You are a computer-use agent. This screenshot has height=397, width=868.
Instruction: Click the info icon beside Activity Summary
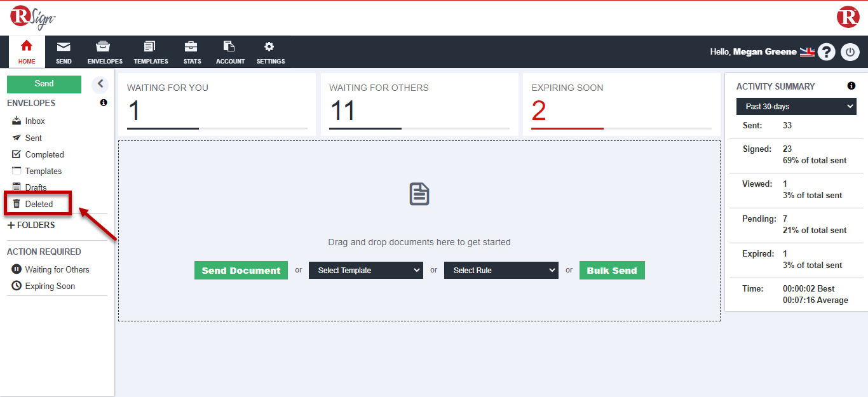tap(851, 86)
